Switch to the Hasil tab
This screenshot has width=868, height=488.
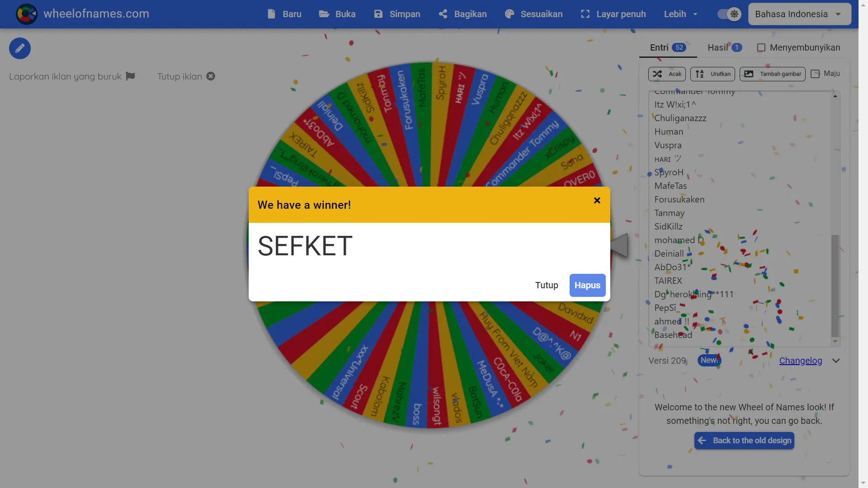pyautogui.click(x=725, y=47)
